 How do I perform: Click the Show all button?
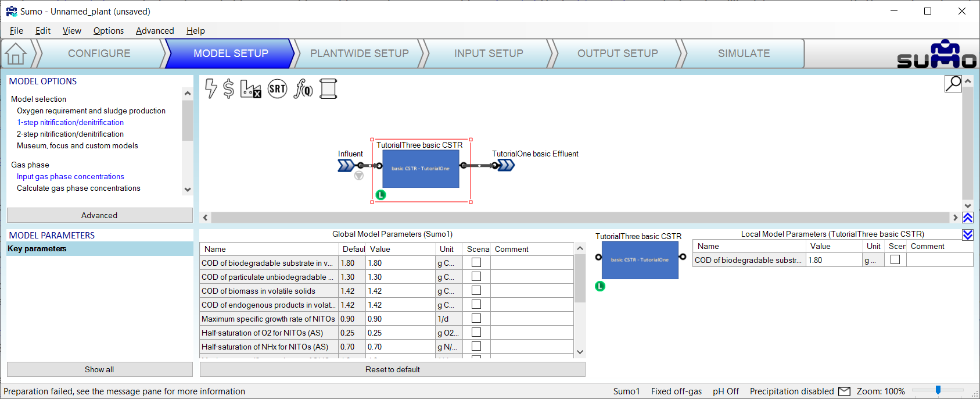(x=99, y=369)
